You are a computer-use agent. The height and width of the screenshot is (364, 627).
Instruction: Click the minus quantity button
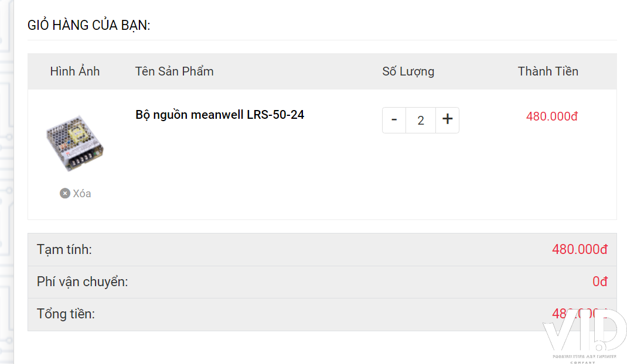pyautogui.click(x=394, y=120)
